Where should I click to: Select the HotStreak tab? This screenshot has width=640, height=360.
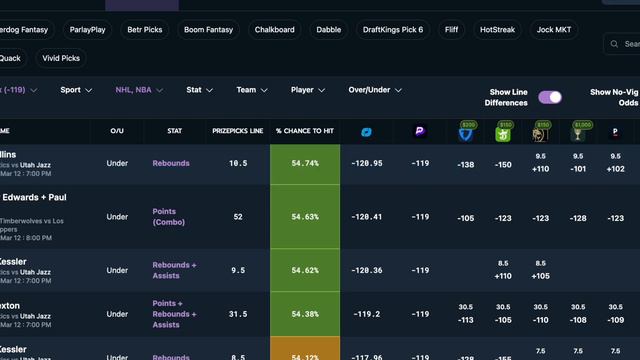(497, 30)
